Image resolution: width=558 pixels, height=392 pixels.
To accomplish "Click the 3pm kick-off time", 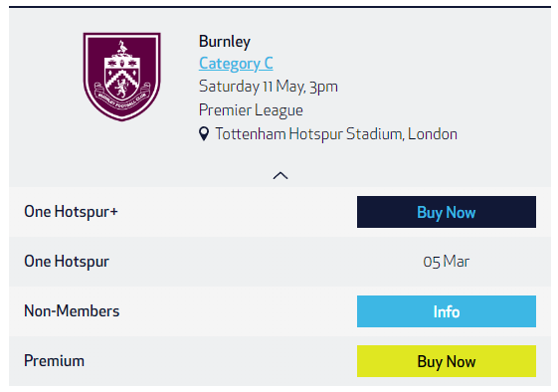I will point(323,88).
